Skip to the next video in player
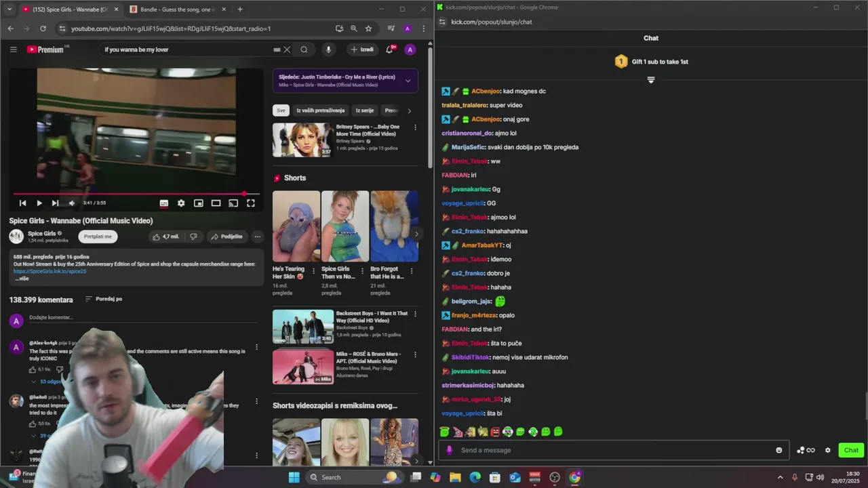This screenshot has width=868, height=488. pyautogui.click(x=55, y=203)
